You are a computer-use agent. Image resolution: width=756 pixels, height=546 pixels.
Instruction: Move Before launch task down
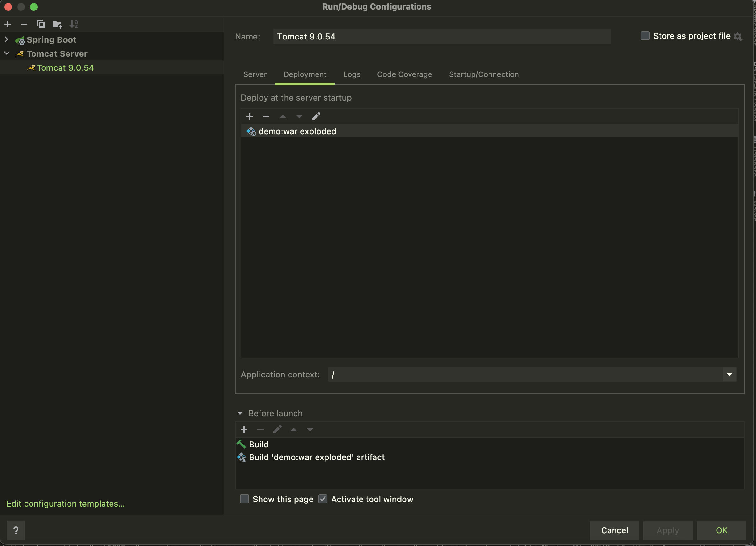[310, 430]
